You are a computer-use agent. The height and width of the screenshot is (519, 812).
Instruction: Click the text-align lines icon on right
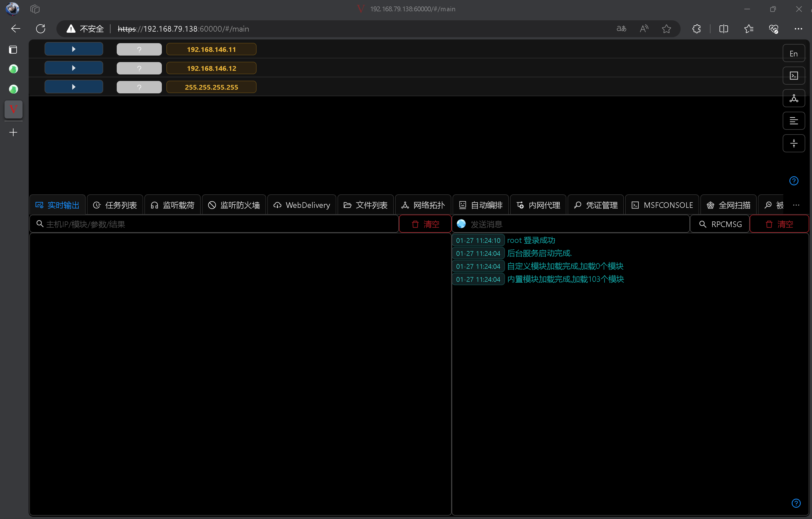793,121
